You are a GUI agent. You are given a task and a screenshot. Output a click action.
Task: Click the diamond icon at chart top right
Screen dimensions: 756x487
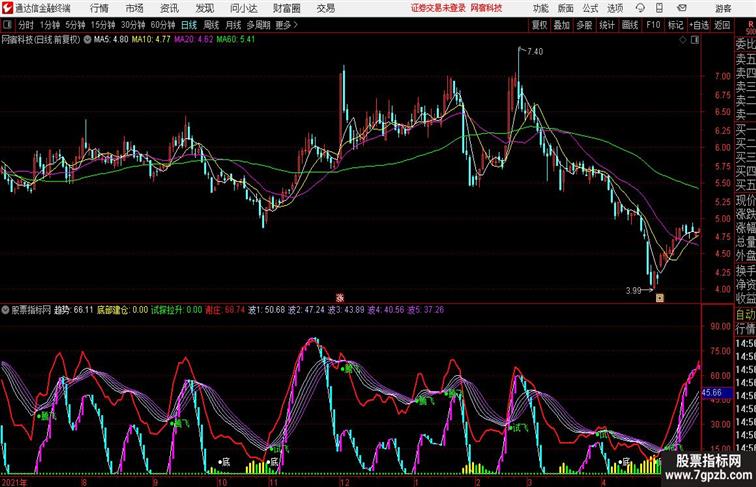[683, 40]
